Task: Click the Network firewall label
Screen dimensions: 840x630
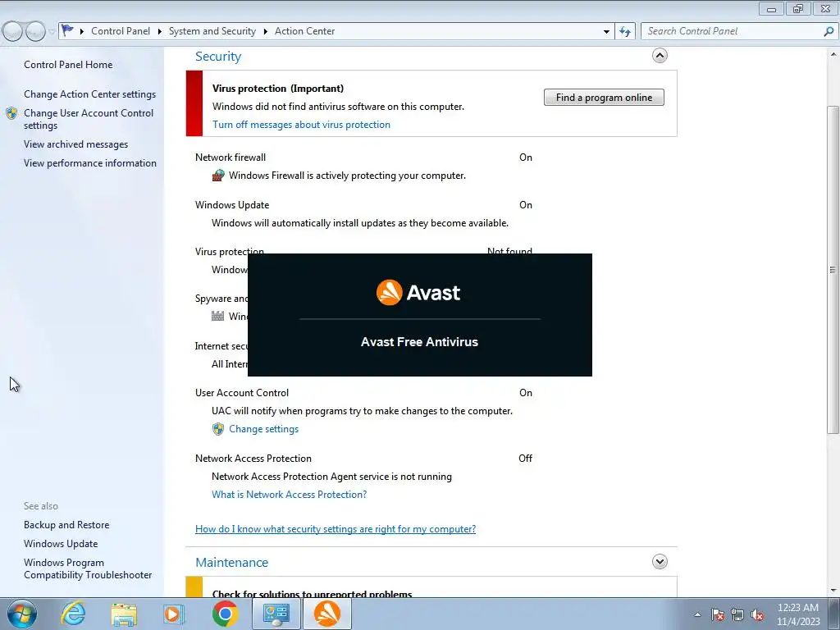Action: click(231, 157)
